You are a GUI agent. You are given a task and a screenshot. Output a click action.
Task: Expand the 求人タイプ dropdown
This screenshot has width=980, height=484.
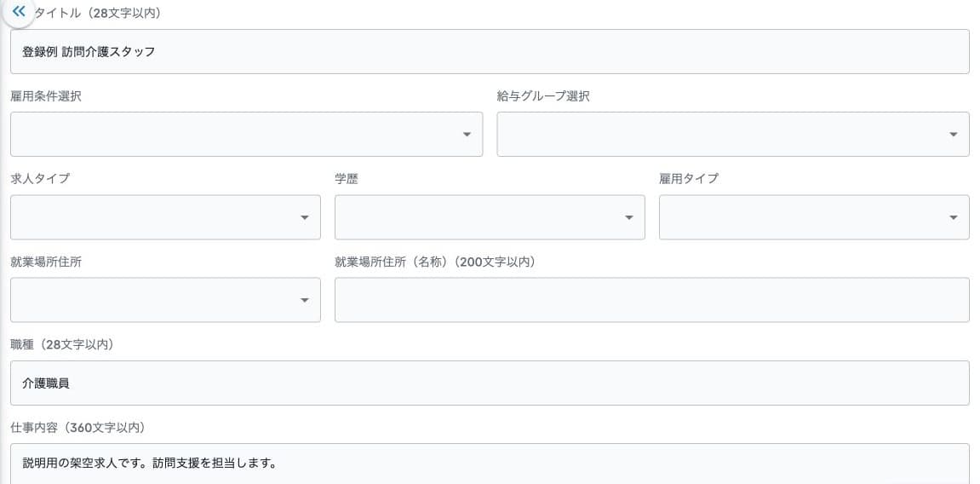point(166,217)
